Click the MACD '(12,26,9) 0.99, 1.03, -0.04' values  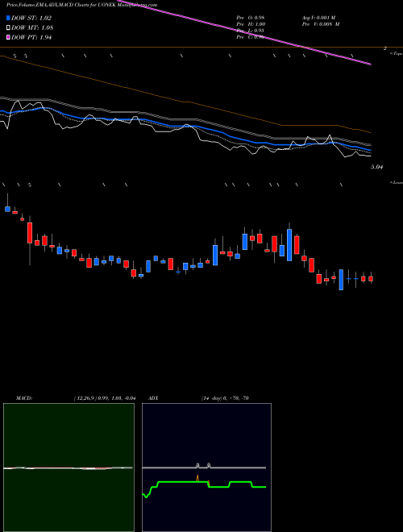(105, 398)
